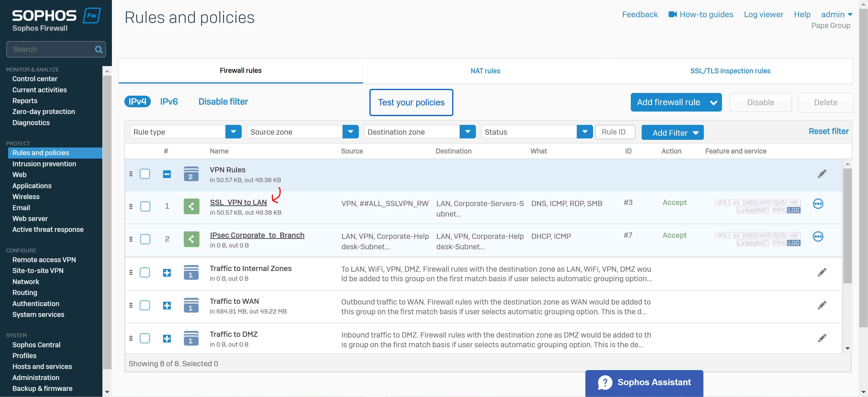Open the Add Filter dropdown

click(x=673, y=132)
